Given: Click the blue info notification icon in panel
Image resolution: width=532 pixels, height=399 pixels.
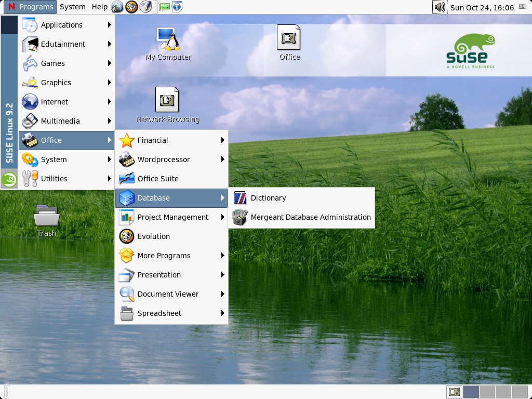Looking at the screenshot, I should coord(177,7).
